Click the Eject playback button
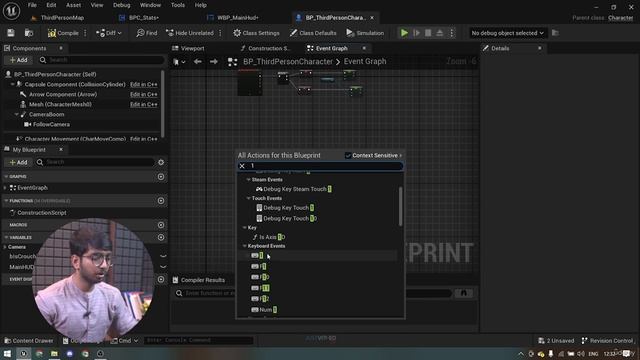The height and width of the screenshot is (360, 640). coord(440,33)
